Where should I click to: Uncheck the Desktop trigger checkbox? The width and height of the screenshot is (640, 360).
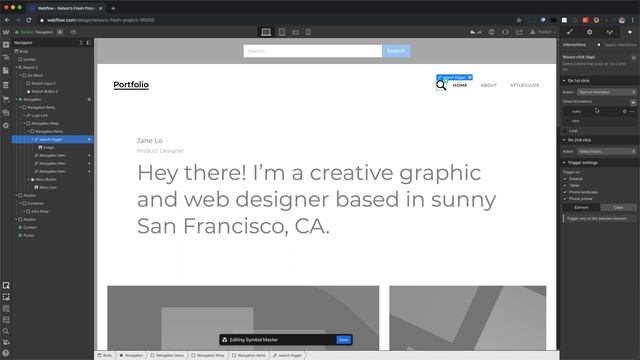pyautogui.click(x=565, y=179)
